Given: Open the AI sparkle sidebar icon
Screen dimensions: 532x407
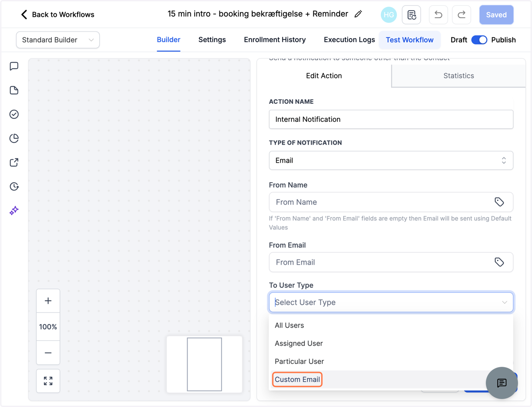Looking at the screenshot, I should click(x=14, y=211).
